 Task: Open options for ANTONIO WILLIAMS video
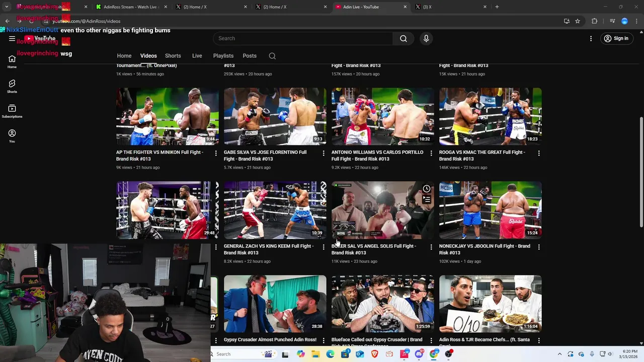click(431, 153)
